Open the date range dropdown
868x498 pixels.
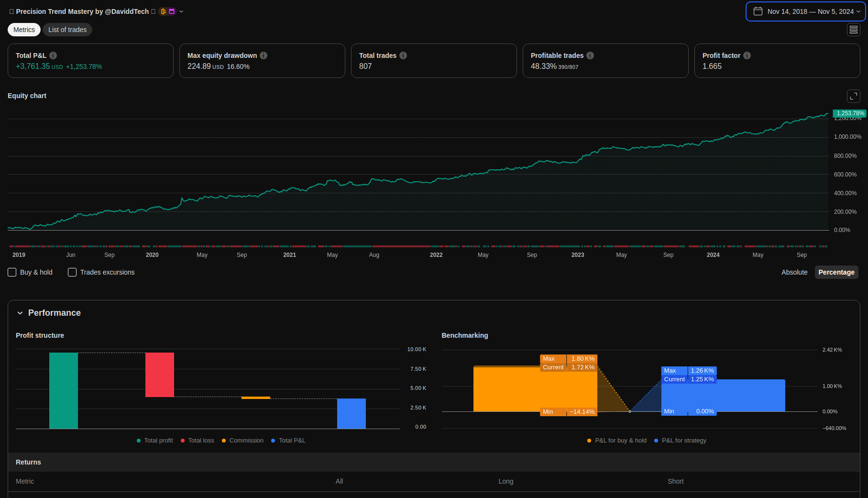click(805, 11)
